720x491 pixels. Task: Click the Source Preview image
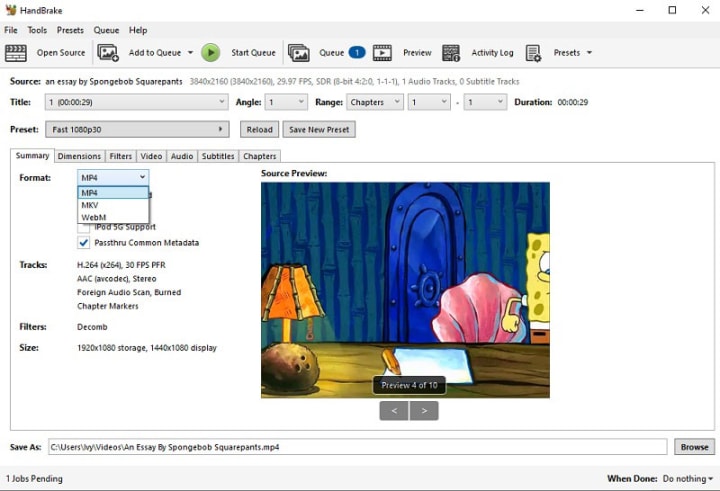coord(405,290)
